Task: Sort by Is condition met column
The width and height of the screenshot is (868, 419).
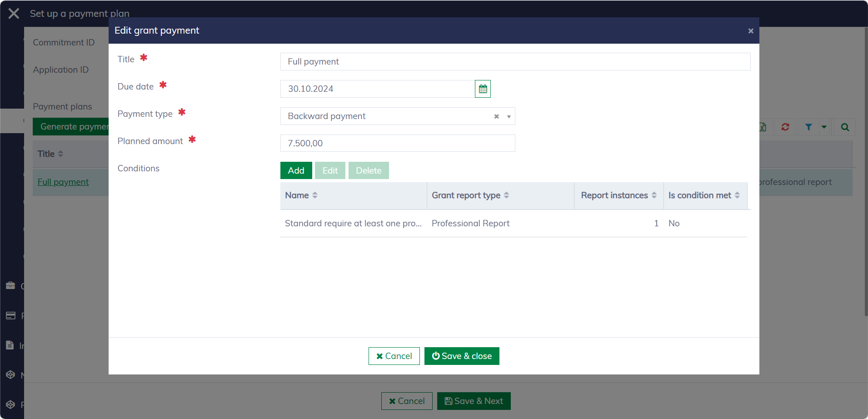Action: (737, 195)
